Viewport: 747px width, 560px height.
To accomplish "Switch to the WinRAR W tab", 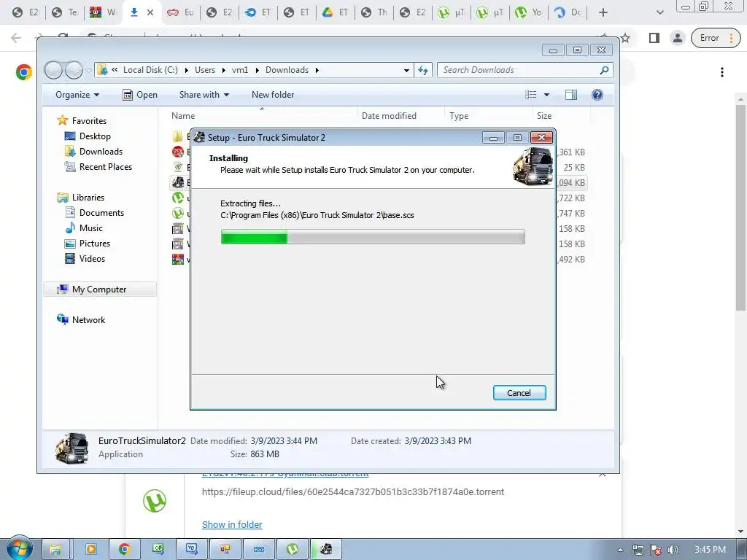I will pyautogui.click(x=103, y=12).
